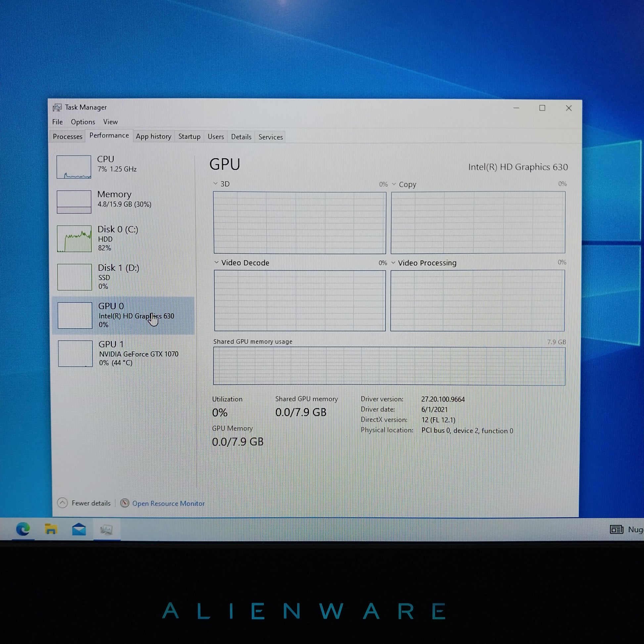The width and height of the screenshot is (644, 644).
Task: Click the Utilization 0% value
Action: pyautogui.click(x=220, y=413)
